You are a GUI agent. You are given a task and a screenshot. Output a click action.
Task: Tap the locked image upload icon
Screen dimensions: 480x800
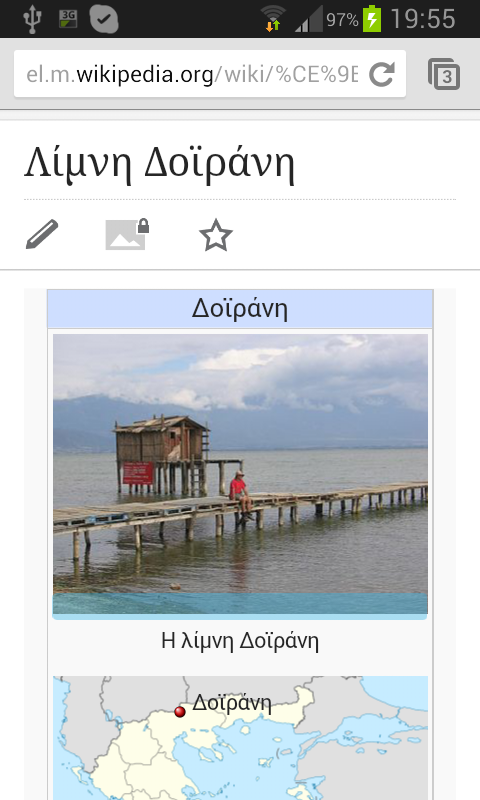click(x=127, y=235)
